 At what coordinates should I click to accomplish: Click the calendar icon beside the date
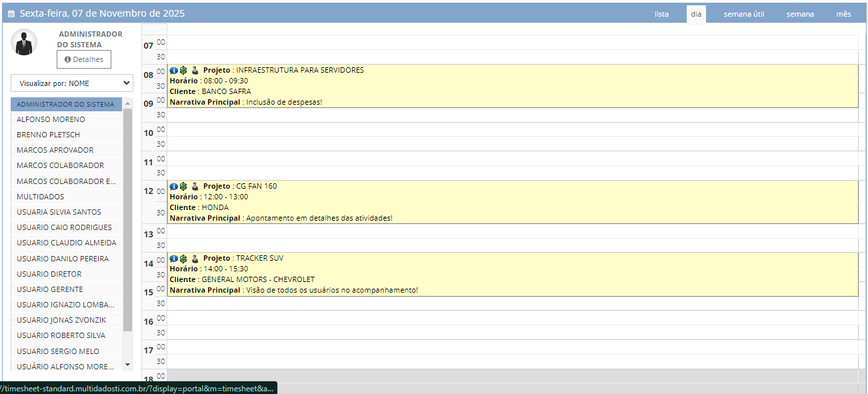[x=11, y=14]
